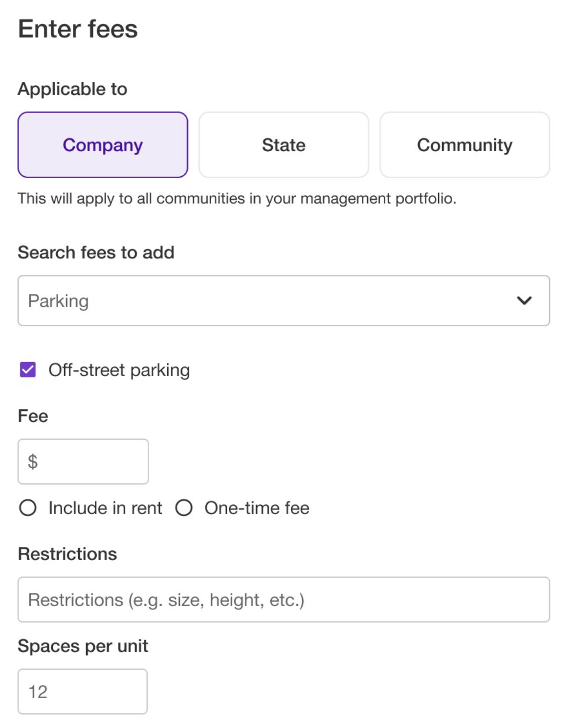
Task: Click the Include in rent label text
Action: pos(105,508)
